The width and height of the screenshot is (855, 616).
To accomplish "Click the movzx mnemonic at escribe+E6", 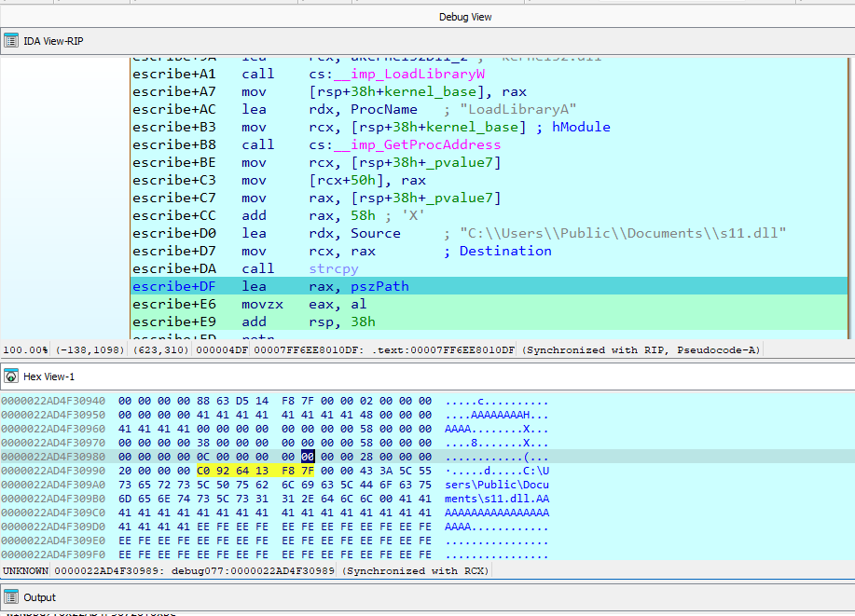I will [x=262, y=304].
